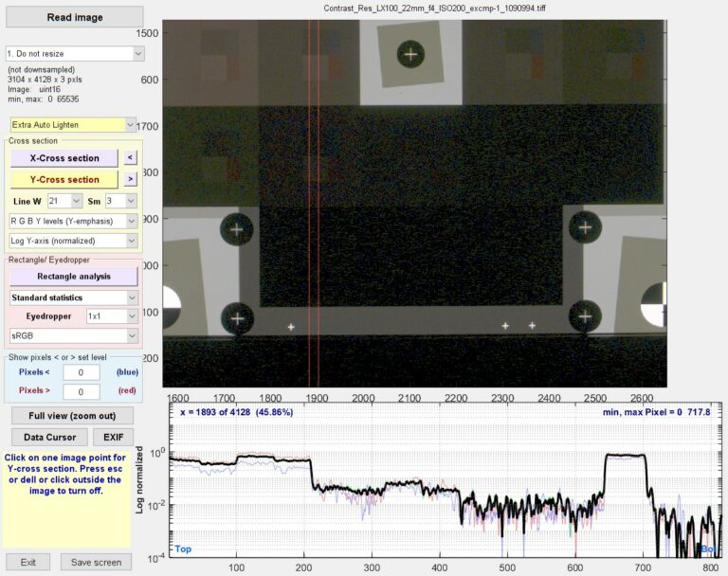Image resolution: width=728 pixels, height=576 pixels.
Task: Open the Log Y-axis (normalized) dropdown
Action: 73,241
